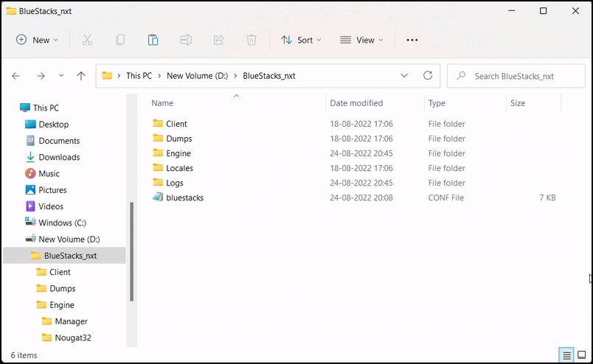
Task: Sort files by Date modified column
Action: (356, 103)
